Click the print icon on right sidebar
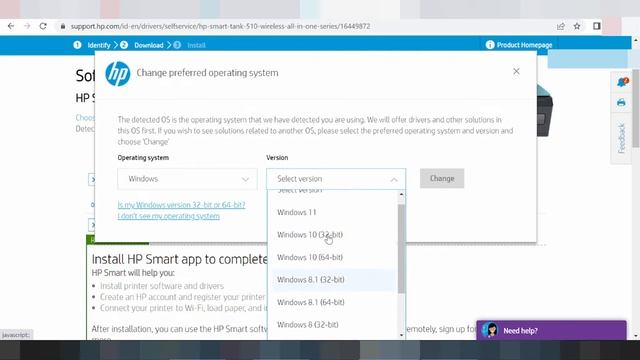 coord(621,102)
